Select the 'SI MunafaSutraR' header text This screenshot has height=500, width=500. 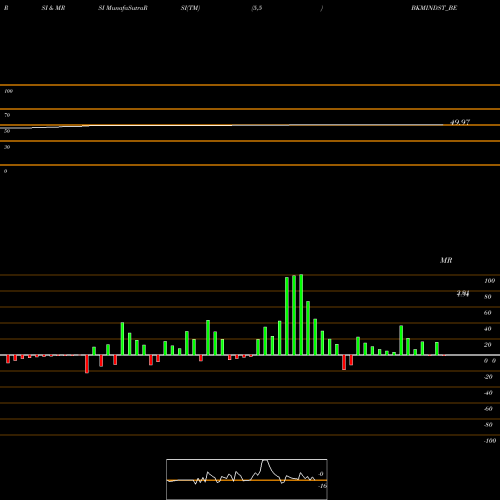tap(123, 8)
